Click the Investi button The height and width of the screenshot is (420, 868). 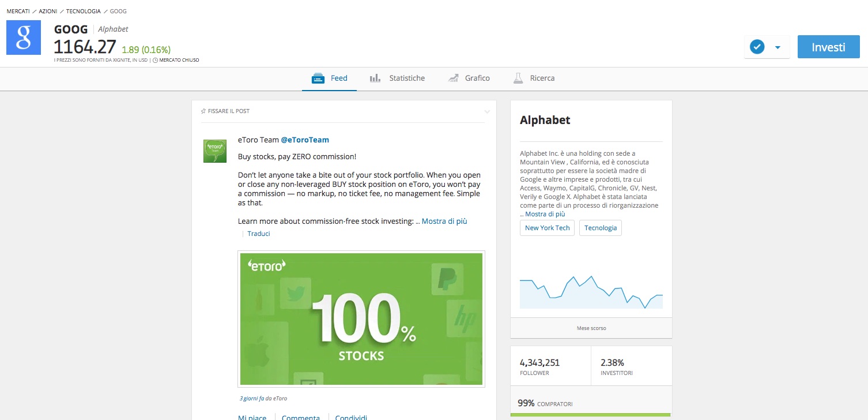tap(828, 47)
